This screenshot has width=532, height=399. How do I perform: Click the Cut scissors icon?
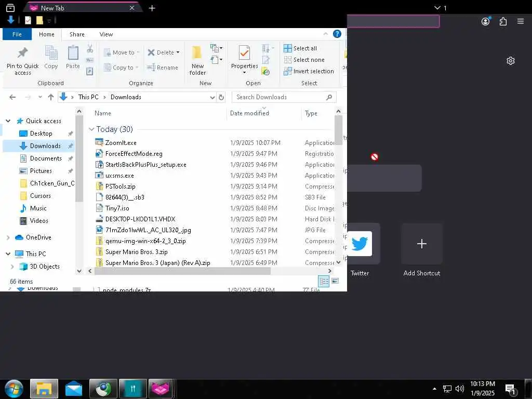point(90,48)
